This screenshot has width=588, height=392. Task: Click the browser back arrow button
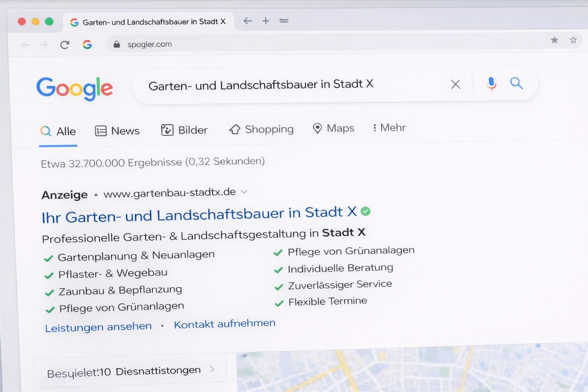click(x=24, y=45)
